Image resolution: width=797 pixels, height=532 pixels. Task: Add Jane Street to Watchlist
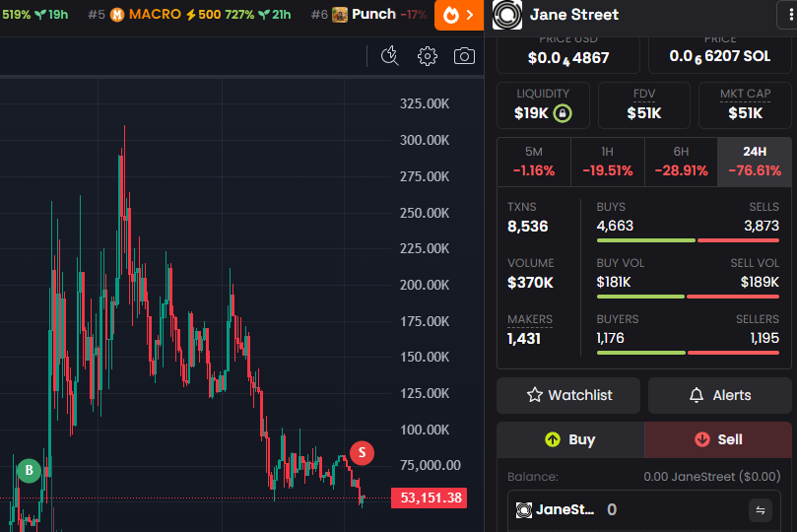pos(568,395)
